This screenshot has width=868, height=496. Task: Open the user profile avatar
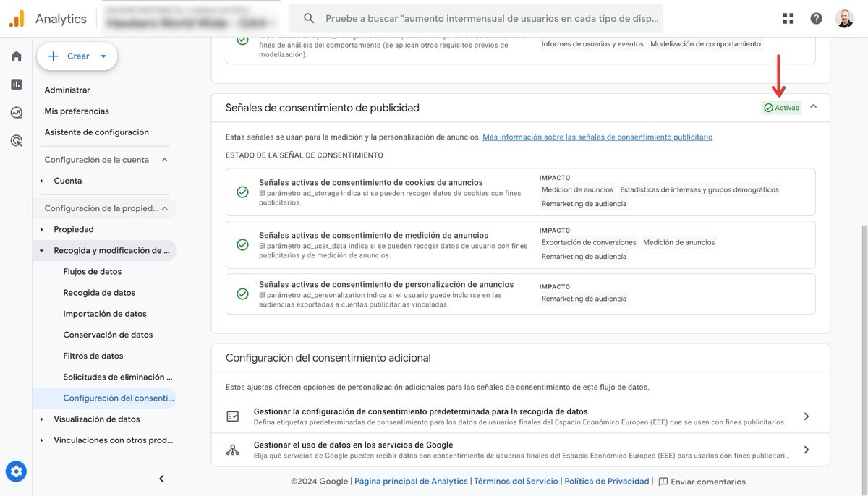(x=844, y=19)
